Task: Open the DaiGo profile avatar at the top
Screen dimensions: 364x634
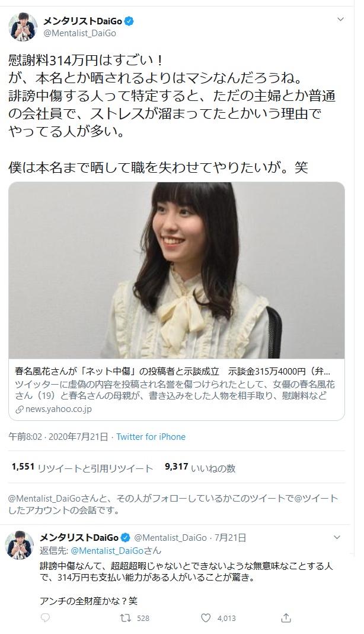Action: click(x=23, y=27)
